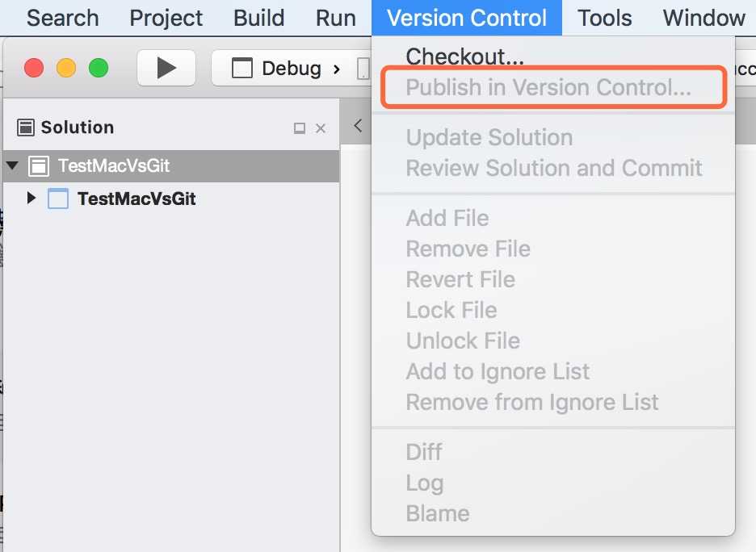Click the TestMacVsGit solution icon
The width and height of the screenshot is (756, 552).
pyautogui.click(x=39, y=166)
